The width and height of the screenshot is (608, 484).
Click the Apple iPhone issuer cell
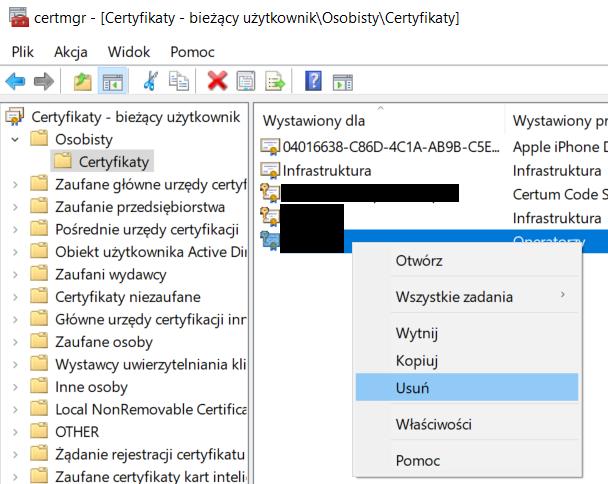(x=560, y=147)
